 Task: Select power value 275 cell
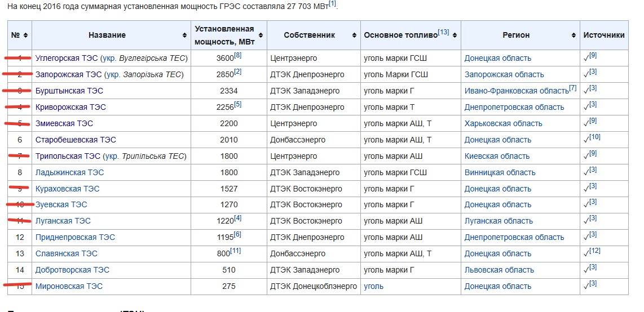pos(229,286)
